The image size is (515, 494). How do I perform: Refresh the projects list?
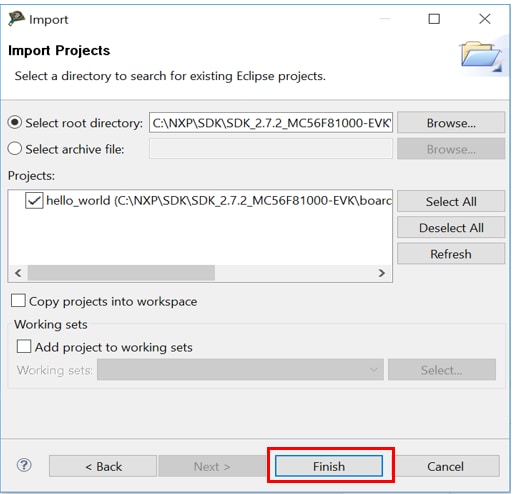(451, 254)
